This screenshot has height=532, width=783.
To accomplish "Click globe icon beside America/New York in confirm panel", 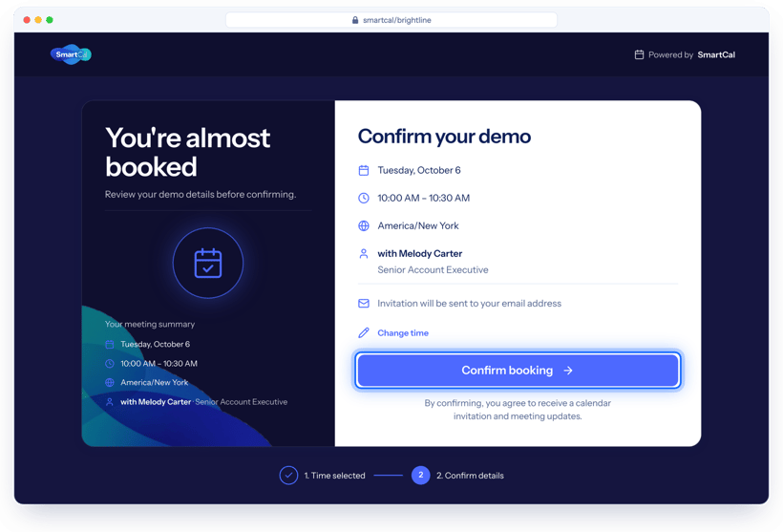I will pyautogui.click(x=364, y=225).
